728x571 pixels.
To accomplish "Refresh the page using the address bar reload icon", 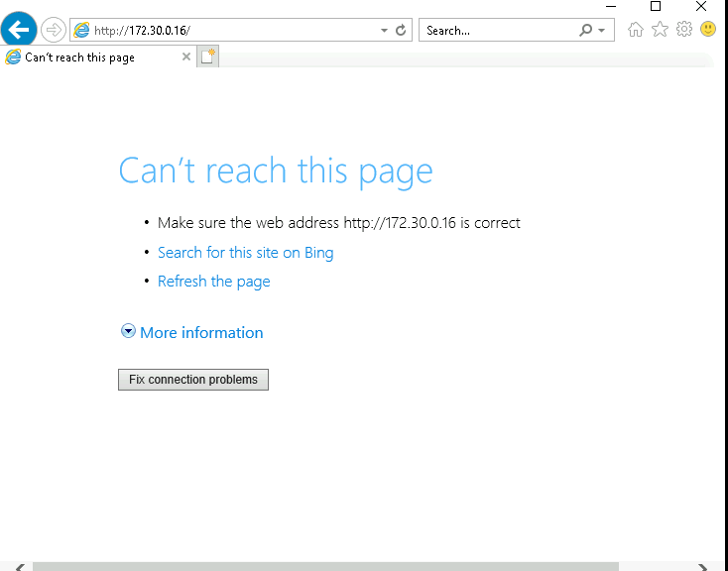I will point(401,30).
